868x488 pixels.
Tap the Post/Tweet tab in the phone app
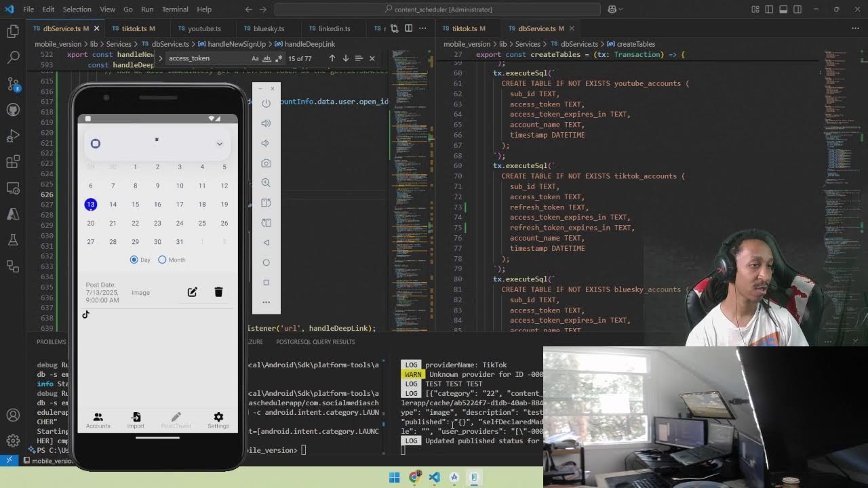(x=176, y=420)
